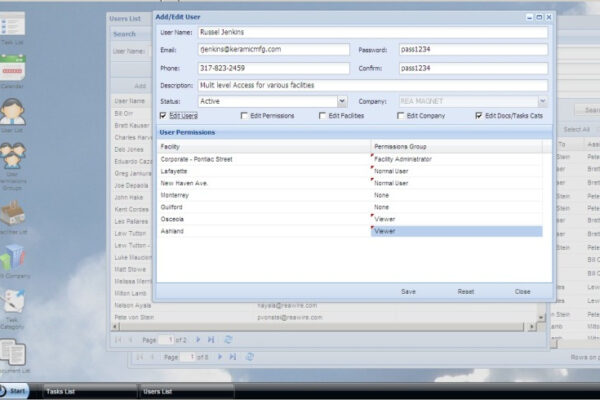Expand the Company dropdown arrow
This screenshot has width=600, height=400.
coord(542,101)
